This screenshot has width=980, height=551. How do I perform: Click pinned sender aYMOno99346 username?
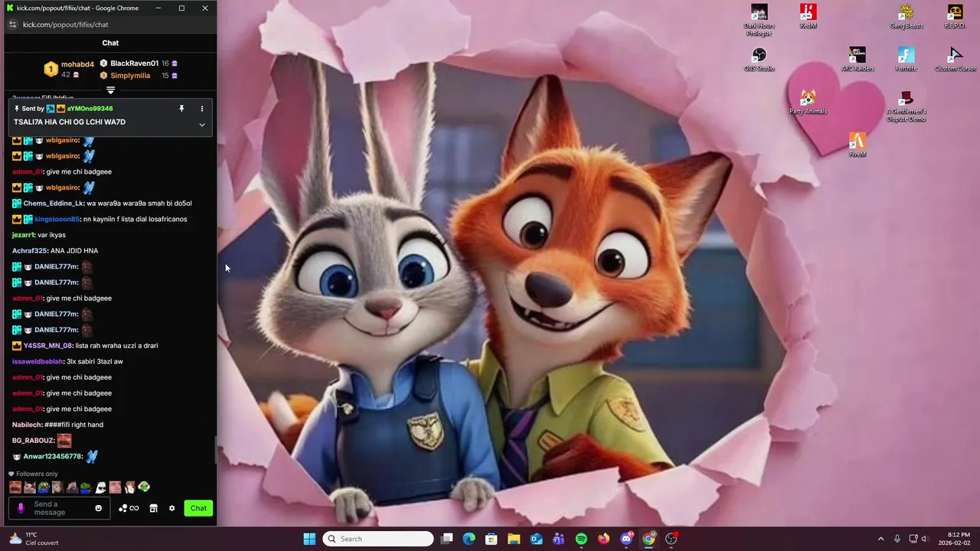90,109
